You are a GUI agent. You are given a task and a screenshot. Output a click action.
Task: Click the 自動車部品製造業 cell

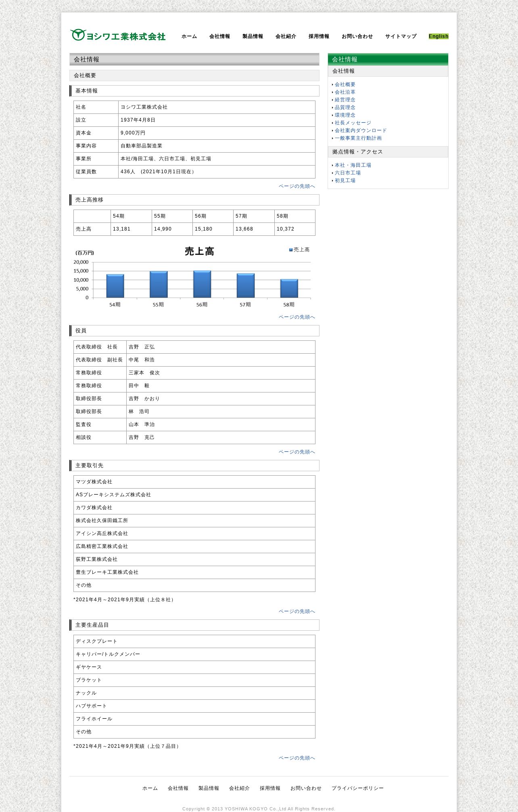[217, 146]
